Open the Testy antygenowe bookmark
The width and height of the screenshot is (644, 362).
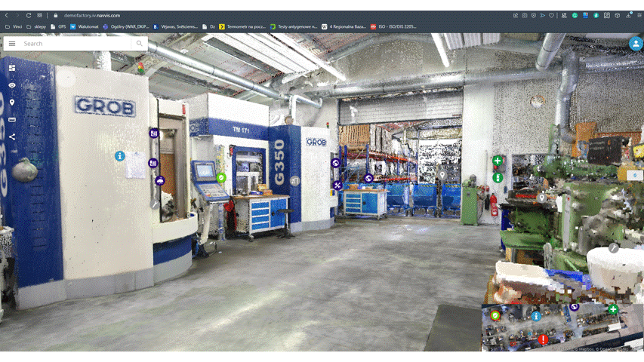(x=294, y=26)
